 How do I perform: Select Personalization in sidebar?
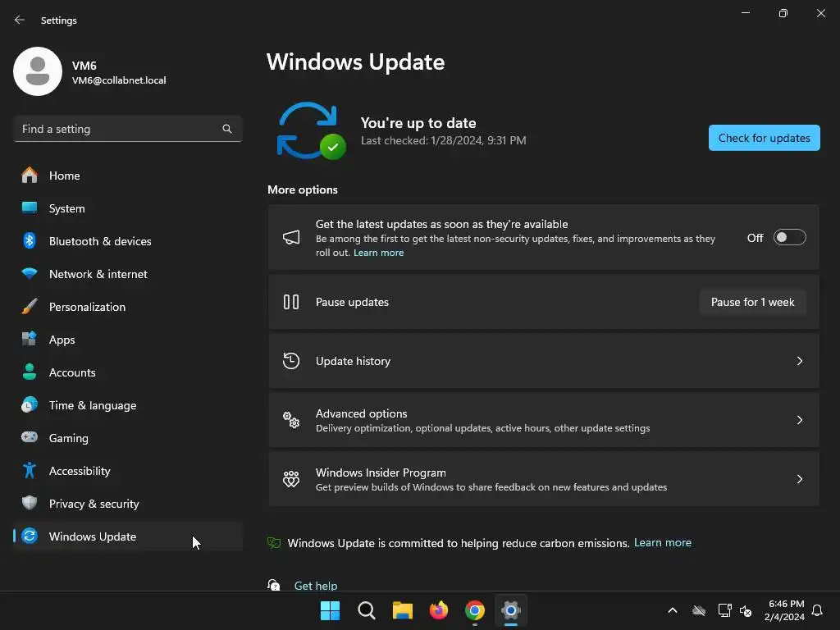coord(128,307)
